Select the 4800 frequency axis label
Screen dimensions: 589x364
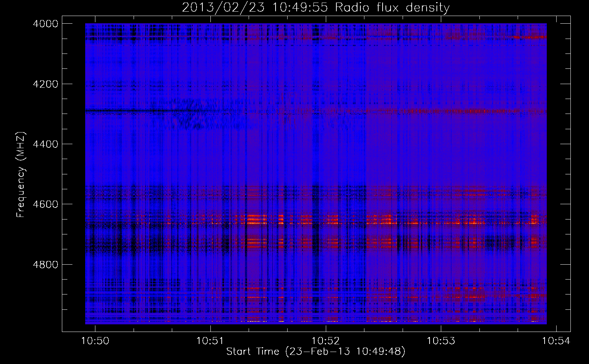46,264
